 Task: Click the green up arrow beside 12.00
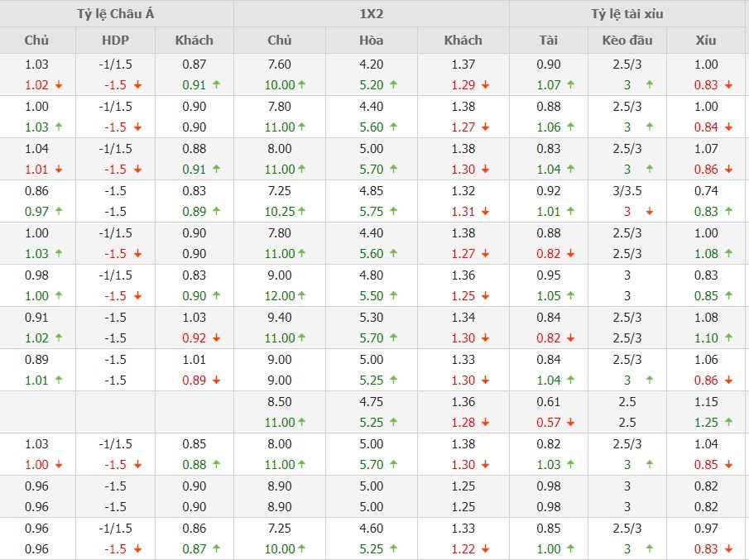(301, 296)
